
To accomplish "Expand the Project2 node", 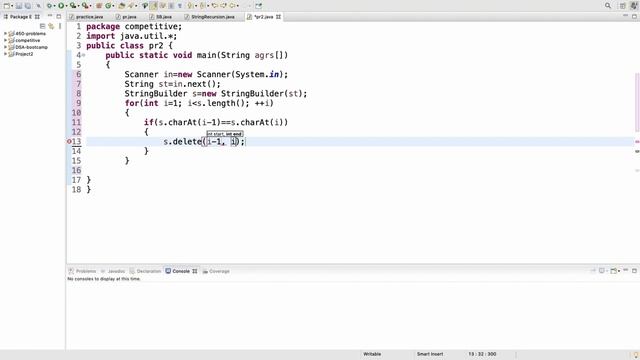I will coord(5,54).
